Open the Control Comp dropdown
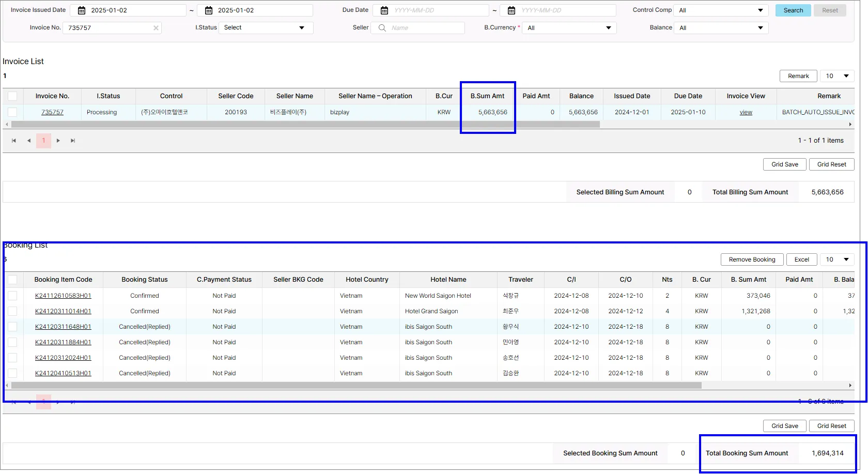 pyautogui.click(x=721, y=10)
